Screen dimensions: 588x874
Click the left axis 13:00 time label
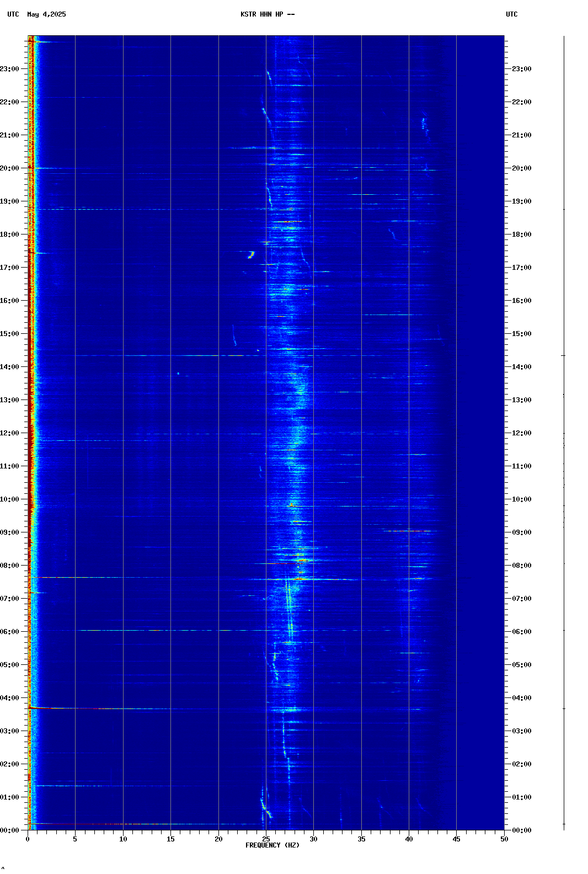pyautogui.click(x=9, y=400)
